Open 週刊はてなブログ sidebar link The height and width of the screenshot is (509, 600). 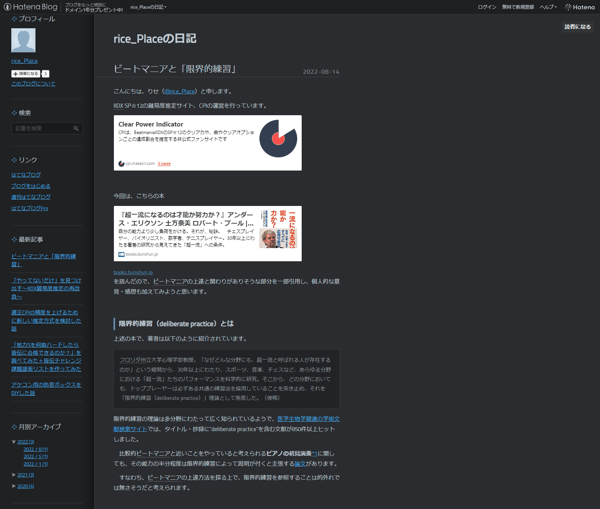click(x=31, y=197)
